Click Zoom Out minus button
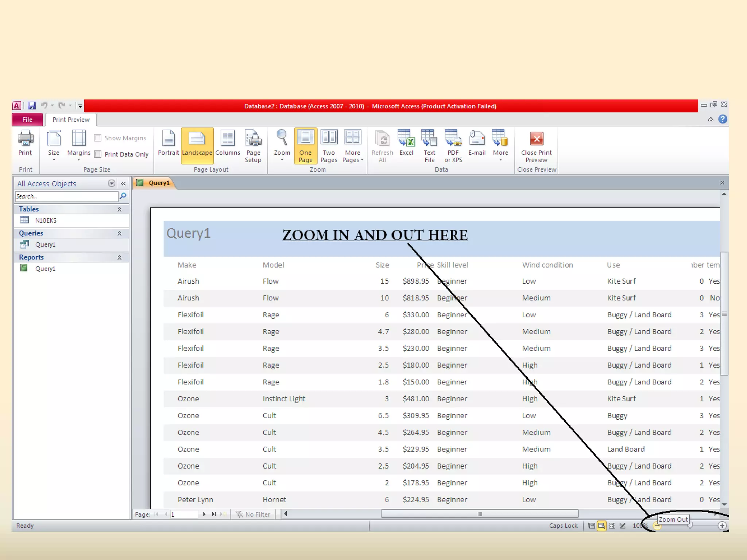Screen dimensions: 747x560 [657, 526]
